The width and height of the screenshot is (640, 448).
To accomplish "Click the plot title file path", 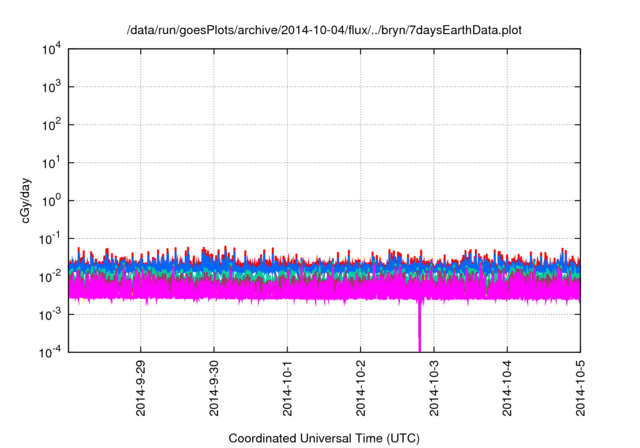I will click(x=324, y=31).
